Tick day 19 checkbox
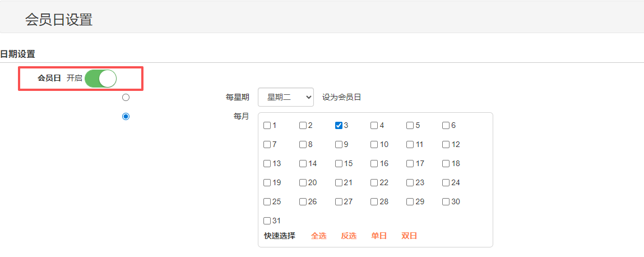 pos(267,183)
